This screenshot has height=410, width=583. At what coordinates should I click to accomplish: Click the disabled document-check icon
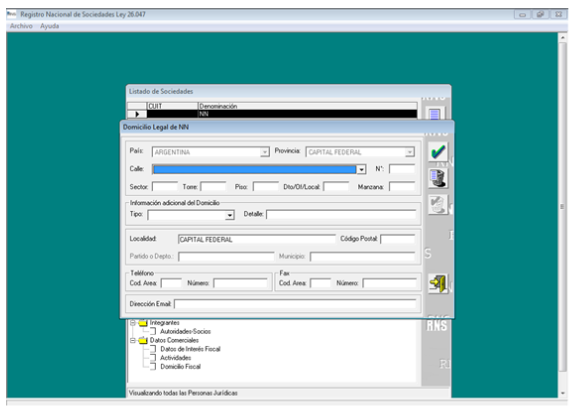(438, 205)
